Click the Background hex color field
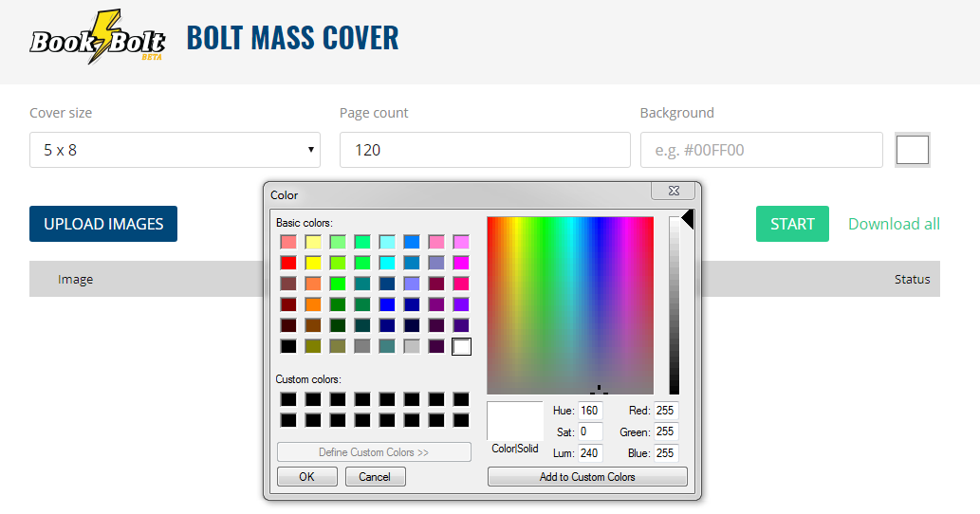The height and width of the screenshot is (514, 980). click(761, 150)
